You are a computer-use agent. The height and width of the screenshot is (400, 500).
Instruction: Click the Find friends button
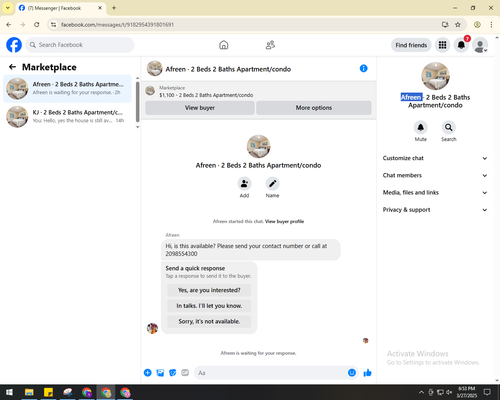(x=411, y=45)
